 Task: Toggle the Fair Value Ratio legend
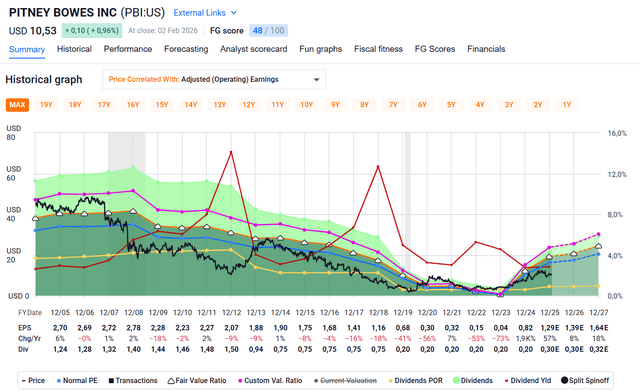[x=197, y=381]
